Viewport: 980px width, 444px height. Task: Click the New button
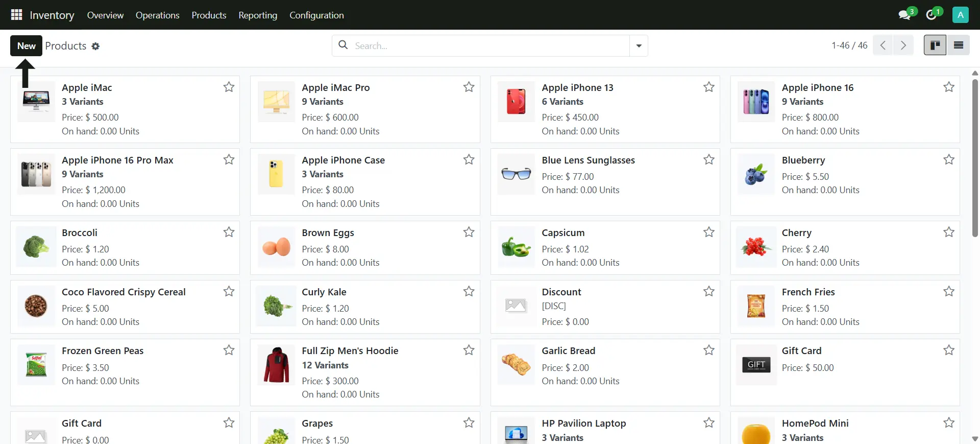(26, 46)
